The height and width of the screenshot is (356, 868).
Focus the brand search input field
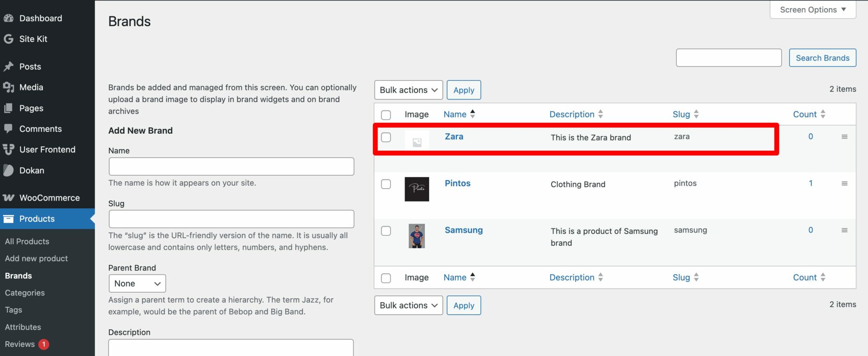tap(729, 58)
